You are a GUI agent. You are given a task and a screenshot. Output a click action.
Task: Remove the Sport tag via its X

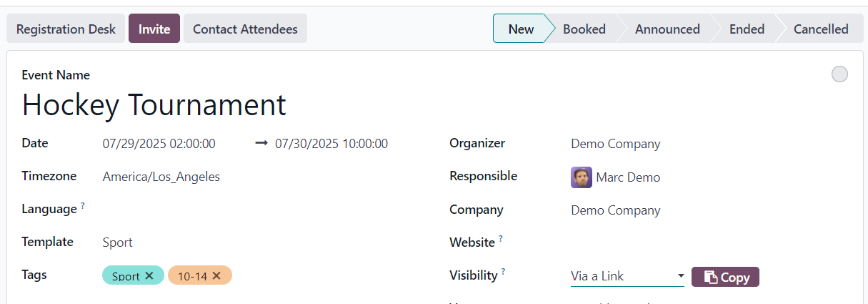pyautogui.click(x=149, y=276)
